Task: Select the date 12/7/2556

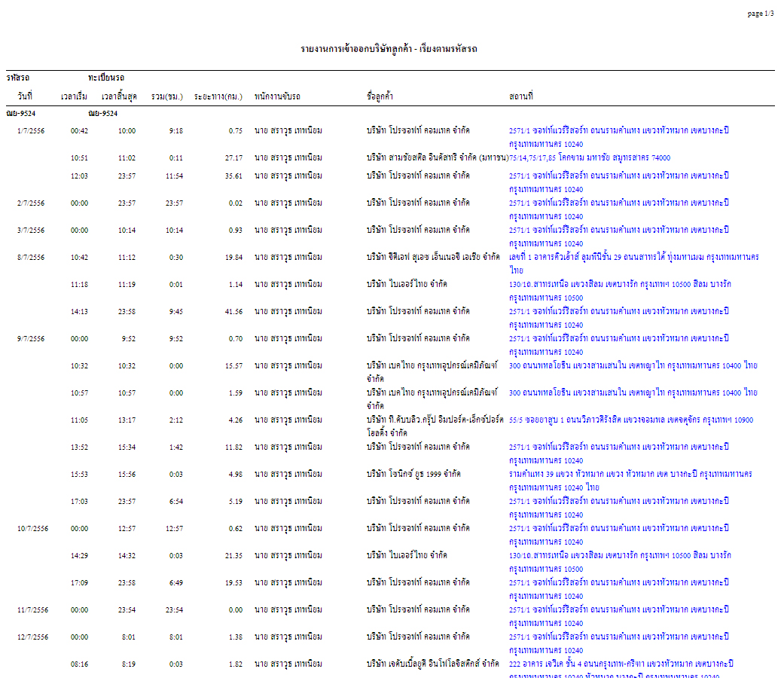Action: (x=32, y=637)
